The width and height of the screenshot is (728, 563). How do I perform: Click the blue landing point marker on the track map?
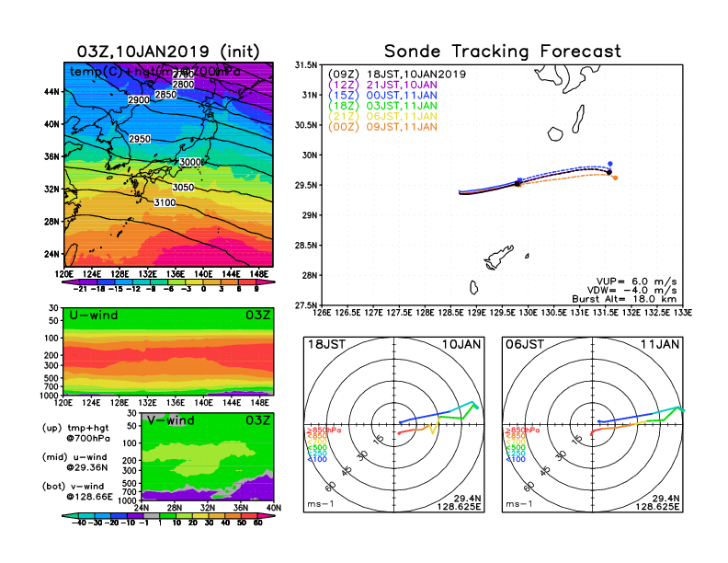[610, 164]
